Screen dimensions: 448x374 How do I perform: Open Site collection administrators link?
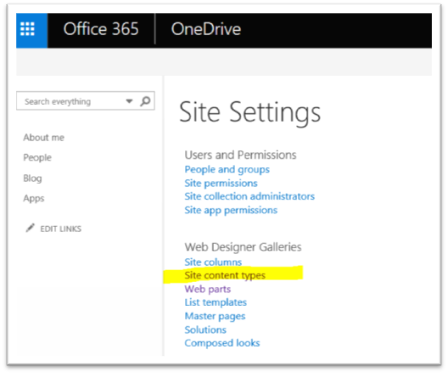(250, 196)
